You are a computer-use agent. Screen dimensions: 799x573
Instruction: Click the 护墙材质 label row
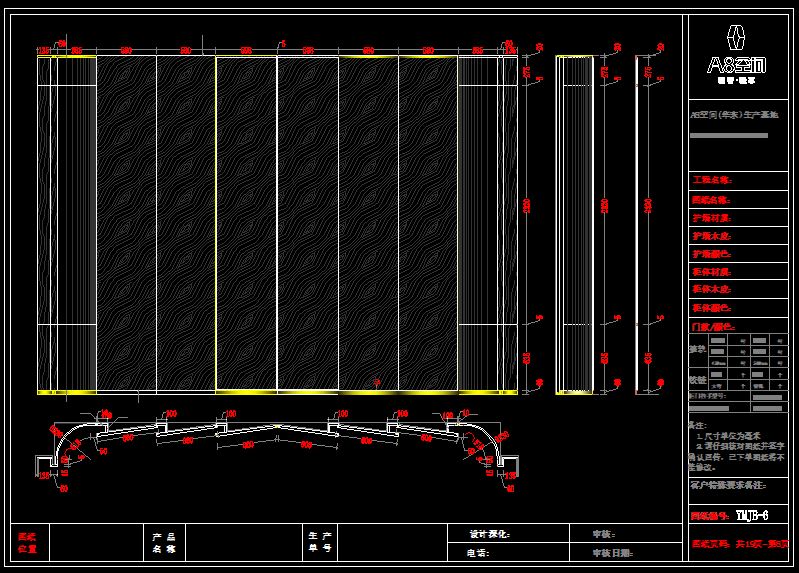(x=712, y=217)
